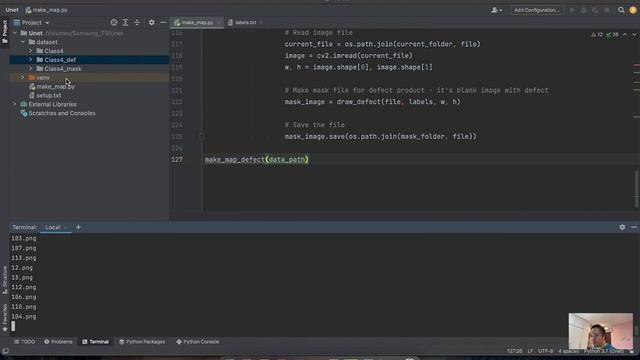Image resolution: width=640 pixels, height=360 pixels.
Task: Click the Select Opened File locate icon
Action: (x=114, y=22)
